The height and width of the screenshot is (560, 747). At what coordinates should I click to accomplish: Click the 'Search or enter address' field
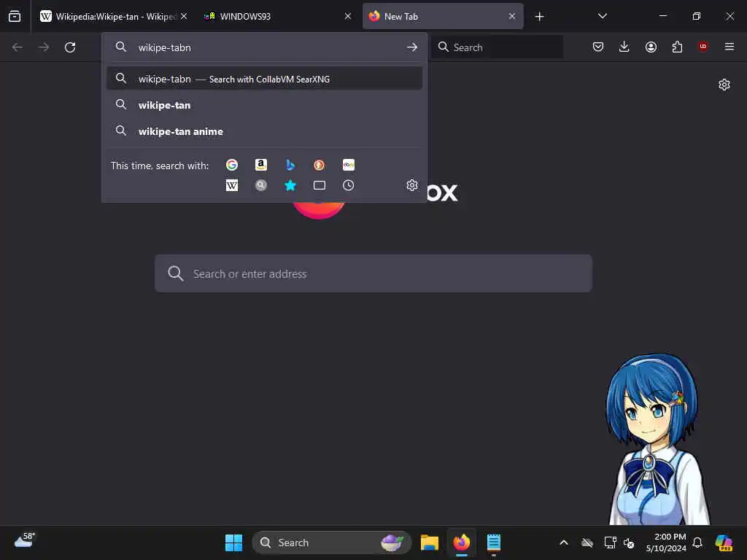click(x=373, y=273)
